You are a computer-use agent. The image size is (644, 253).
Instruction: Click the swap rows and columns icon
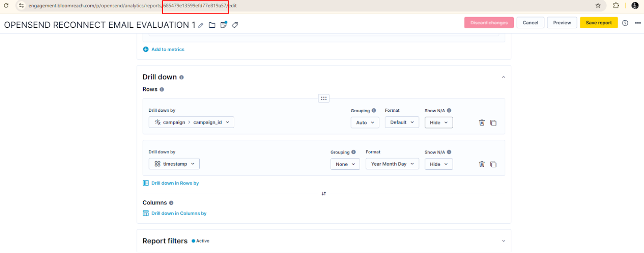point(324,193)
